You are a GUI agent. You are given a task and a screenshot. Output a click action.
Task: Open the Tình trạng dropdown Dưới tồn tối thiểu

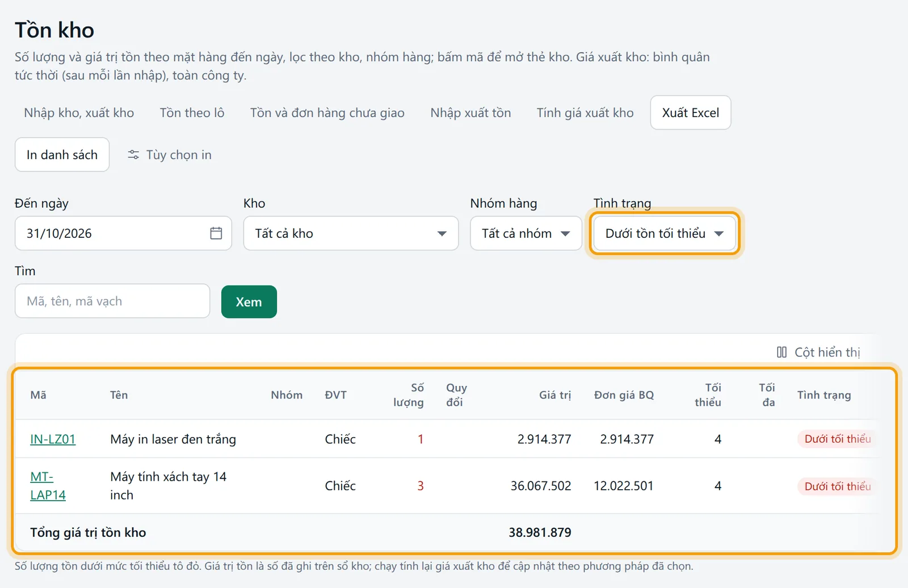[664, 233]
